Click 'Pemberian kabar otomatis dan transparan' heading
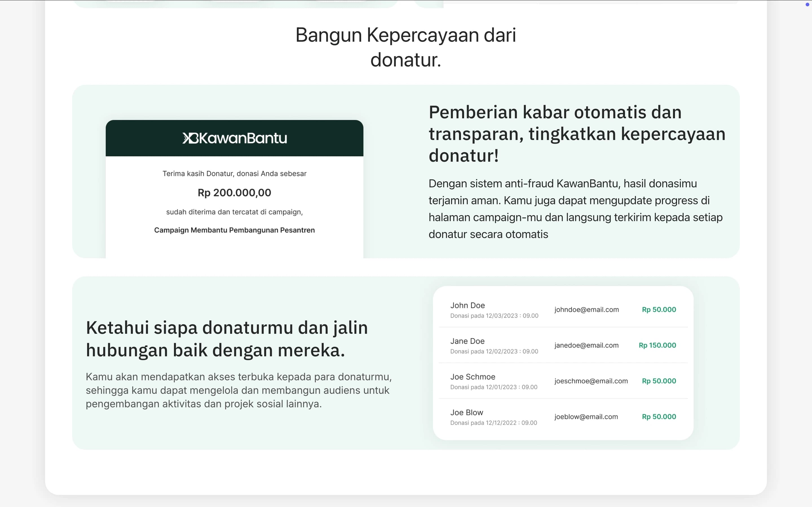The image size is (812, 507). click(577, 134)
